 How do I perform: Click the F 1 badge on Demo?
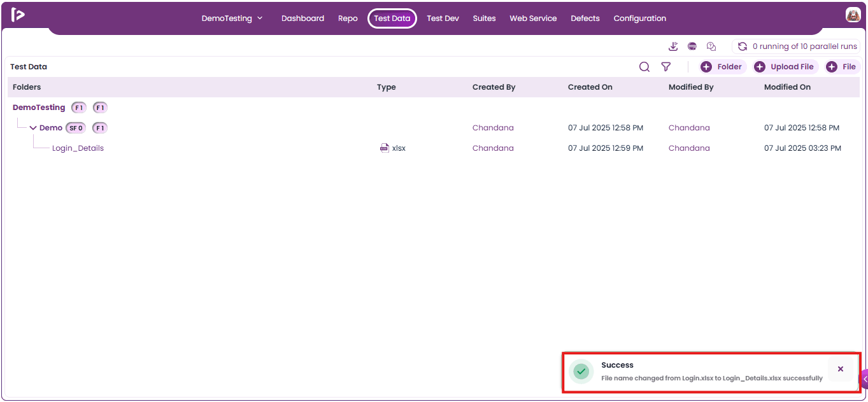100,128
